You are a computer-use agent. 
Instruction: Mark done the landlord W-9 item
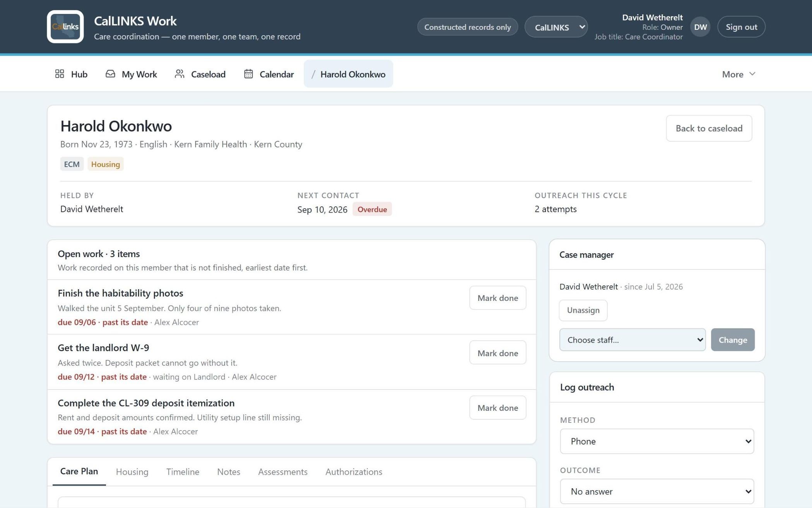pyautogui.click(x=497, y=353)
